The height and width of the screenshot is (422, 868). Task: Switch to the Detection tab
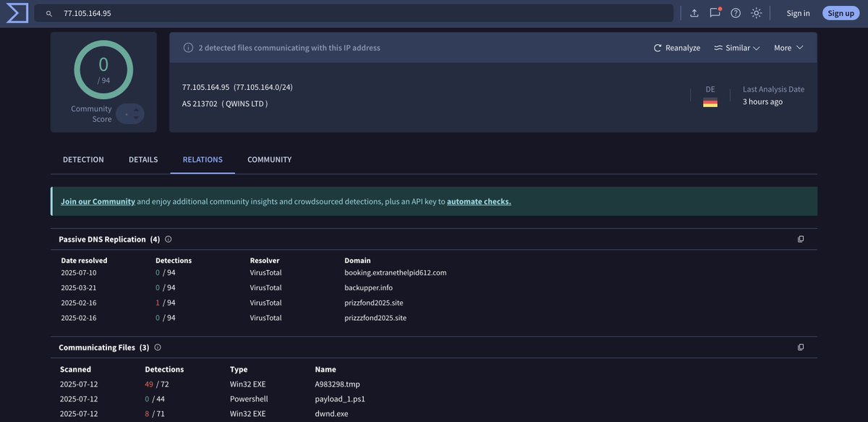tap(83, 159)
